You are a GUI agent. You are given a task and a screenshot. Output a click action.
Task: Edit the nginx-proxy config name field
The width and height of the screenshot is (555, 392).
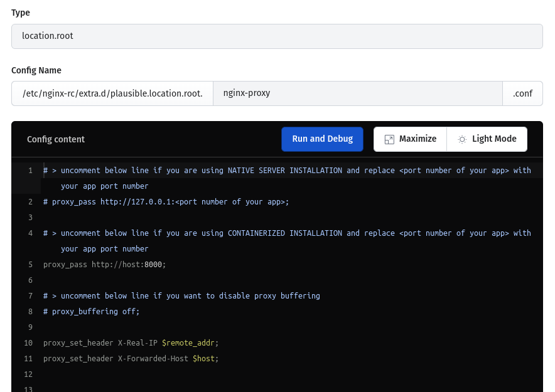pyautogui.click(x=357, y=93)
